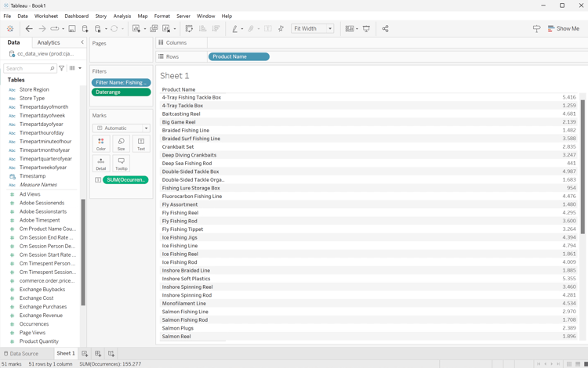Click the Run update refresh icon
Viewport: 588px width, 368px height.
coord(114,29)
